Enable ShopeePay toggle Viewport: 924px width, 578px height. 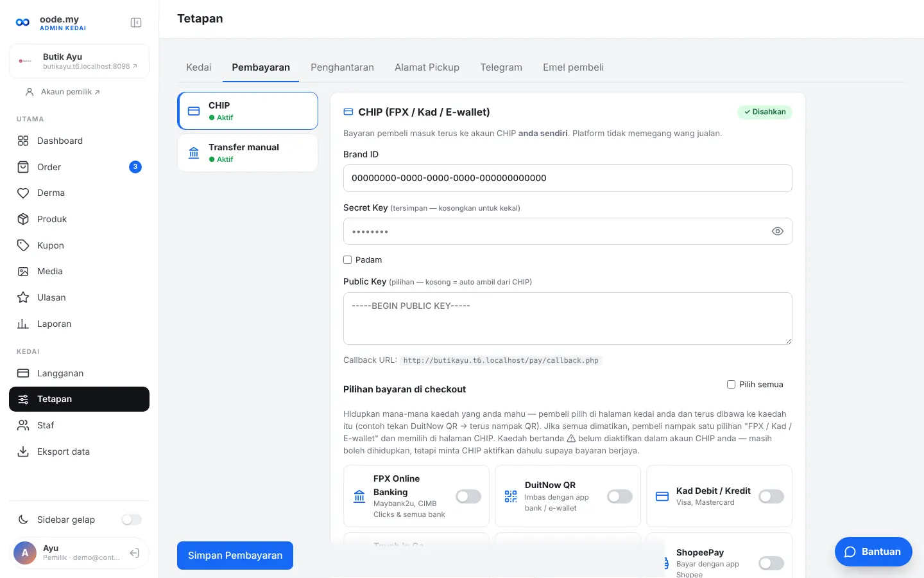pyautogui.click(x=771, y=563)
